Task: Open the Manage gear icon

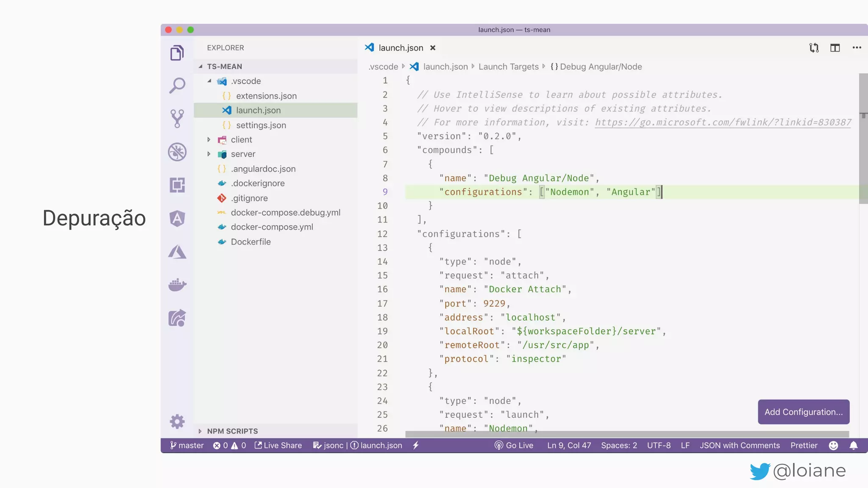Action: click(x=177, y=421)
